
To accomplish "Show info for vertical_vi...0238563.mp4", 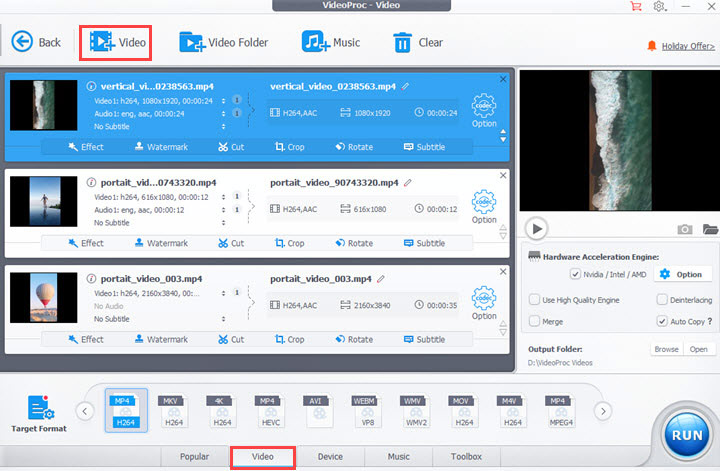I will click(91, 86).
